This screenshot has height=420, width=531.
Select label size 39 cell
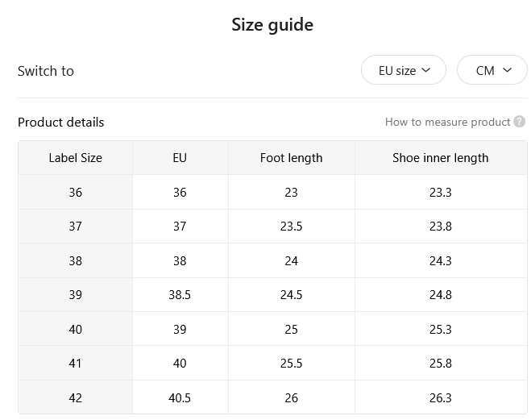tap(76, 295)
